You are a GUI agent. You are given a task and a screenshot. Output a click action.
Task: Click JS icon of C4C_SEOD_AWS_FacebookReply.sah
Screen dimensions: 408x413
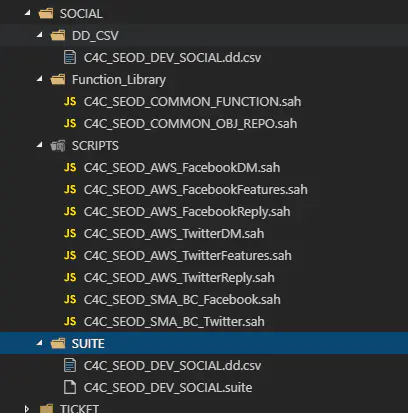click(70, 211)
